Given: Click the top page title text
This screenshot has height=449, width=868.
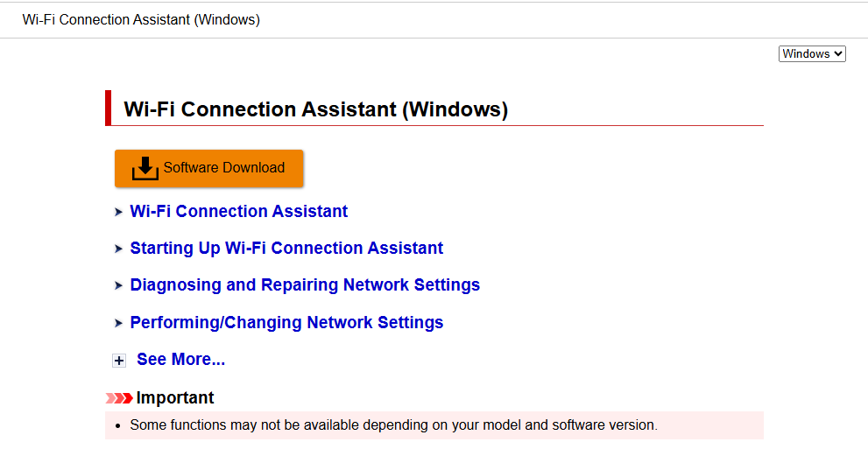Looking at the screenshot, I should coord(141,19).
